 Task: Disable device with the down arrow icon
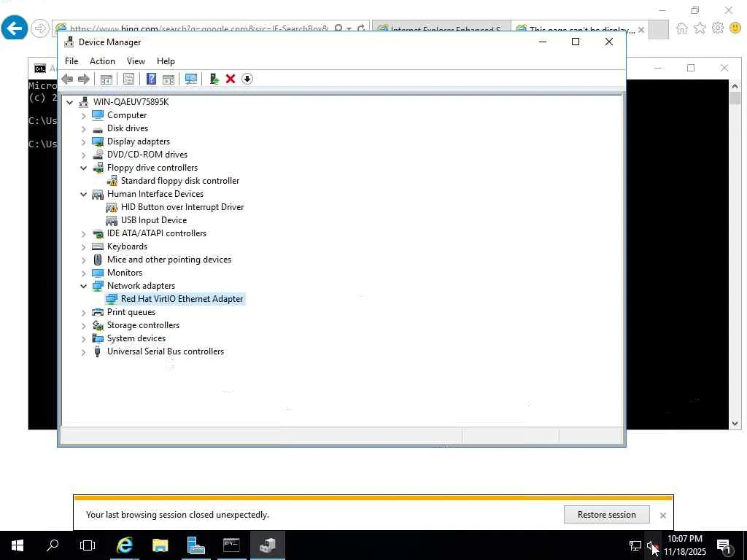(x=247, y=79)
